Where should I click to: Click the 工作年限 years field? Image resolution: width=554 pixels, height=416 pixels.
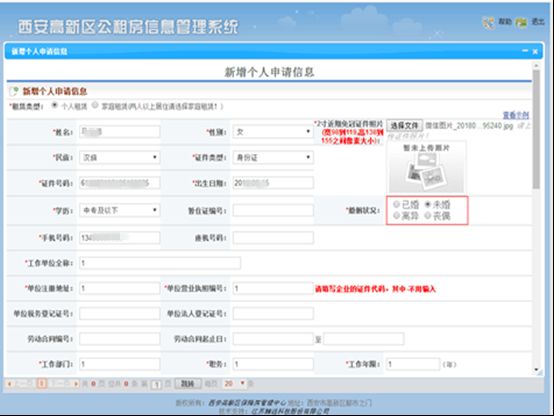click(413, 364)
